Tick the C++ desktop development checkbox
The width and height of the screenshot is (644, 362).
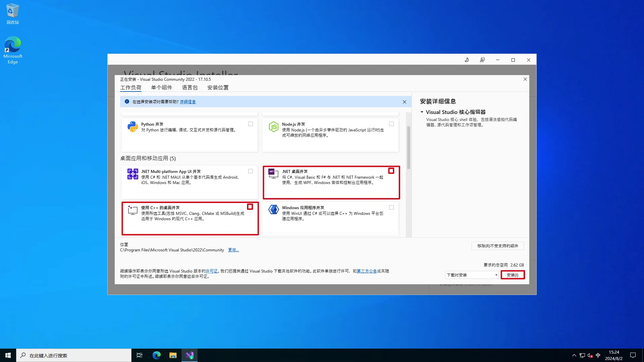[x=250, y=207]
